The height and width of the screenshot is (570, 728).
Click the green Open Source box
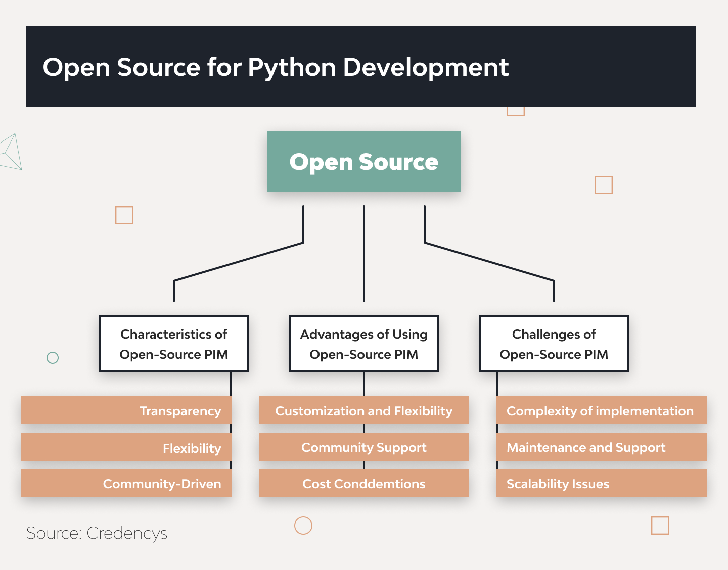363,162
